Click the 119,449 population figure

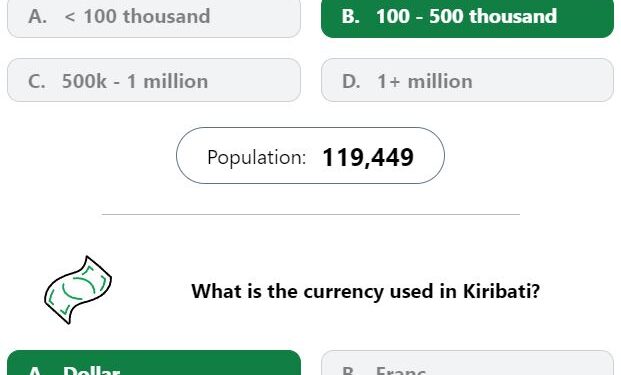368,157
